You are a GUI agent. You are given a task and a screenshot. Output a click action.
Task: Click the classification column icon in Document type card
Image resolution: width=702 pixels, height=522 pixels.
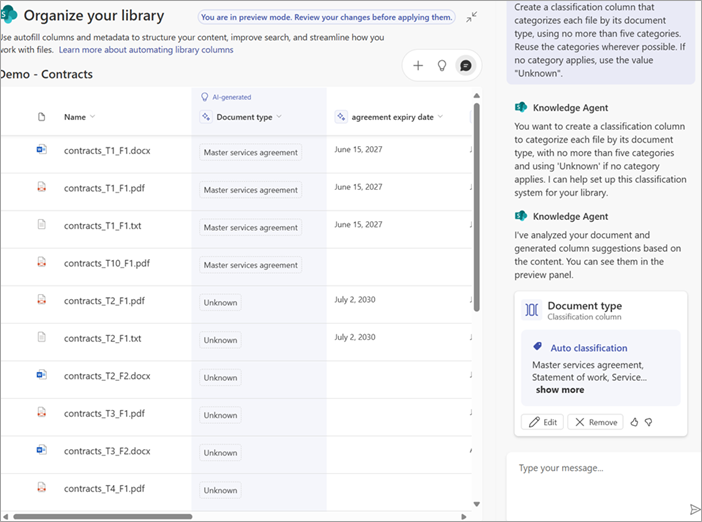tap(532, 309)
